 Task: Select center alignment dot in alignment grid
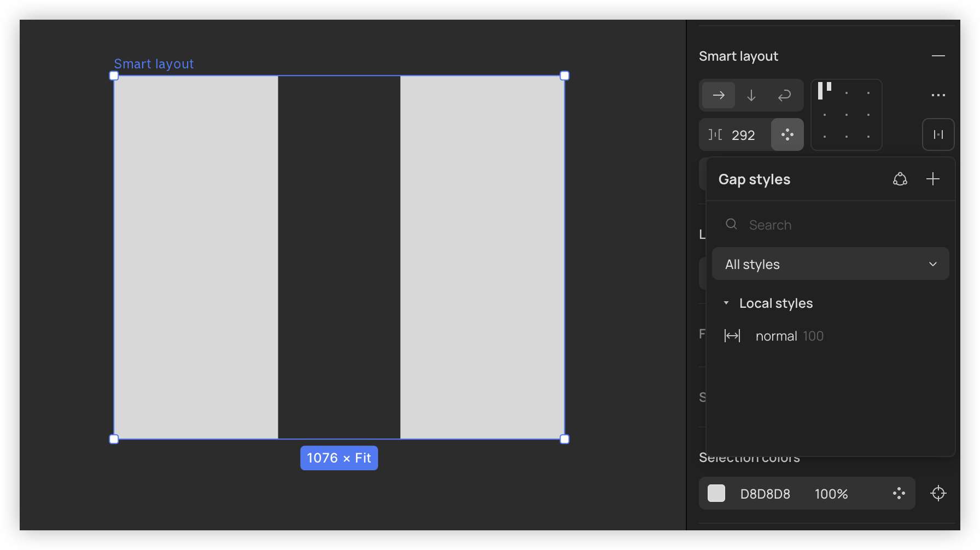click(847, 115)
